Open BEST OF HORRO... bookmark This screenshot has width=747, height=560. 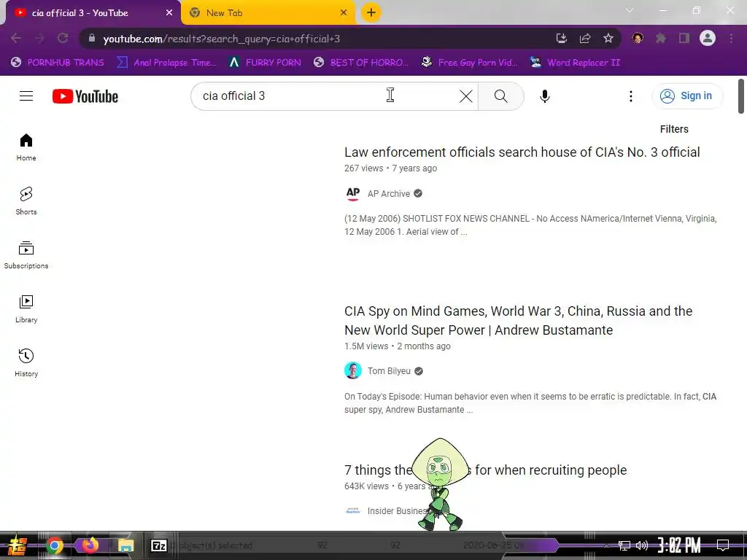[x=361, y=63]
